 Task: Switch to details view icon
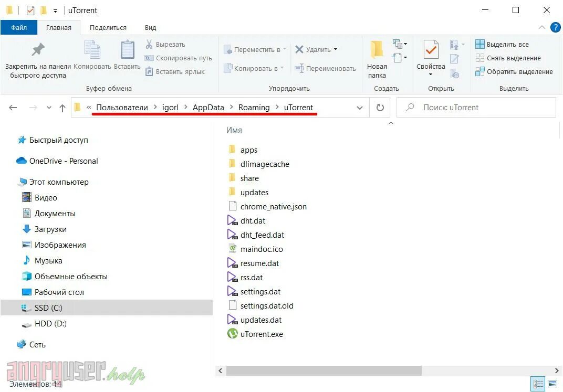[x=538, y=384]
